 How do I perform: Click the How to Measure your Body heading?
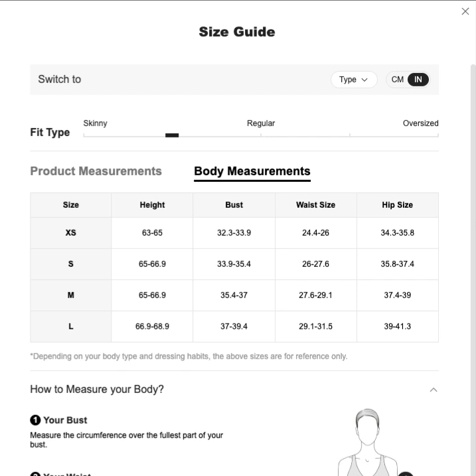tap(97, 389)
